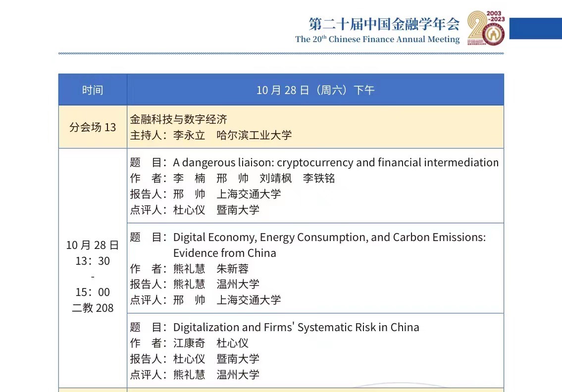Click the heading 第二十届中国金融学年会
562x392 pixels.
[x=384, y=23]
